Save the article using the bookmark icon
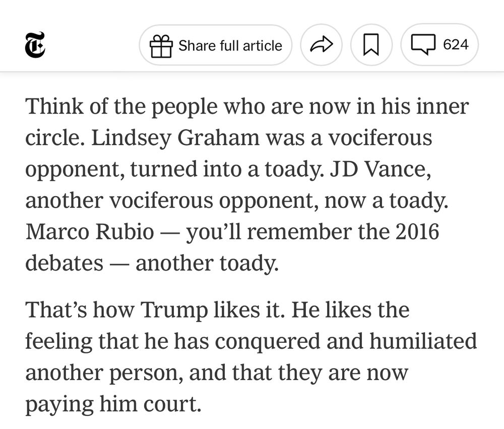 tap(371, 44)
